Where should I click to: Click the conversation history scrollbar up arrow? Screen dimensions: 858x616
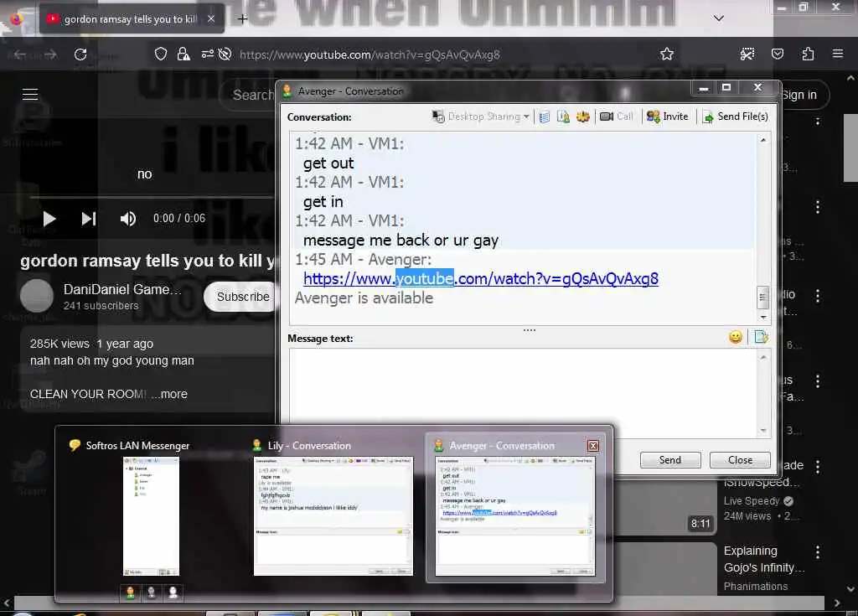point(762,140)
